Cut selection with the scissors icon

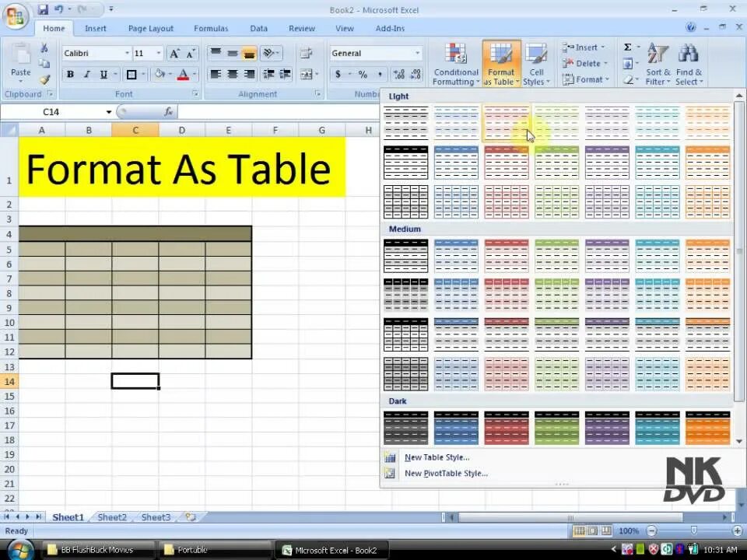point(44,47)
